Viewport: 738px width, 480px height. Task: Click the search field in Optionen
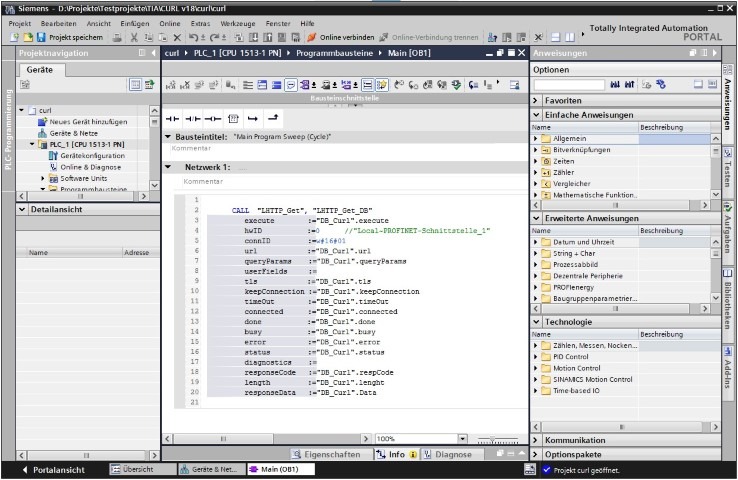coord(569,85)
